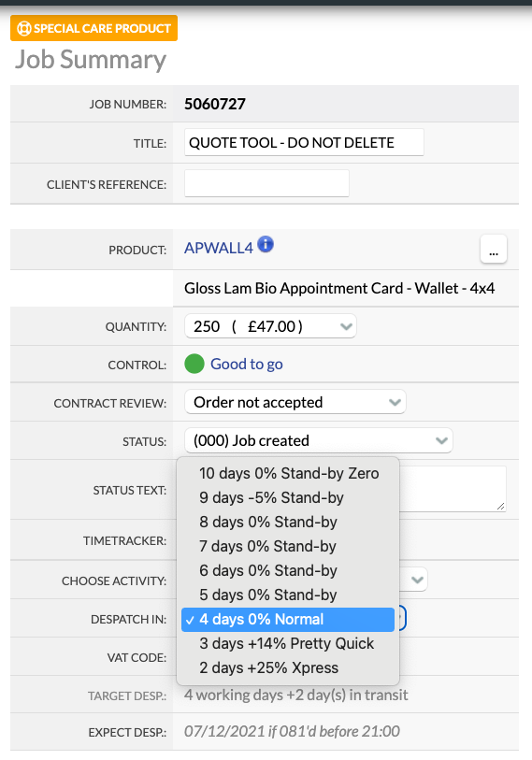Choose 3 days +14% Pretty Quick
This screenshot has height=760, width=532.
coord(288,644)
